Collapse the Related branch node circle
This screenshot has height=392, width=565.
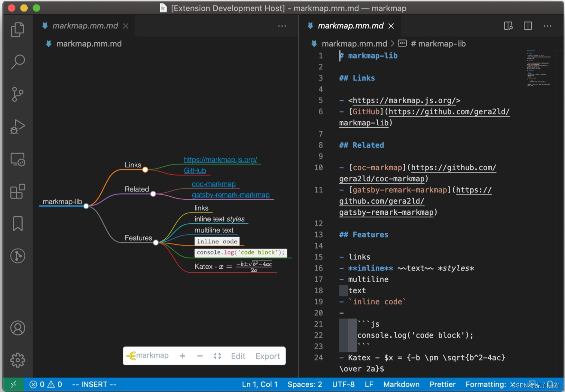[153, 194]
